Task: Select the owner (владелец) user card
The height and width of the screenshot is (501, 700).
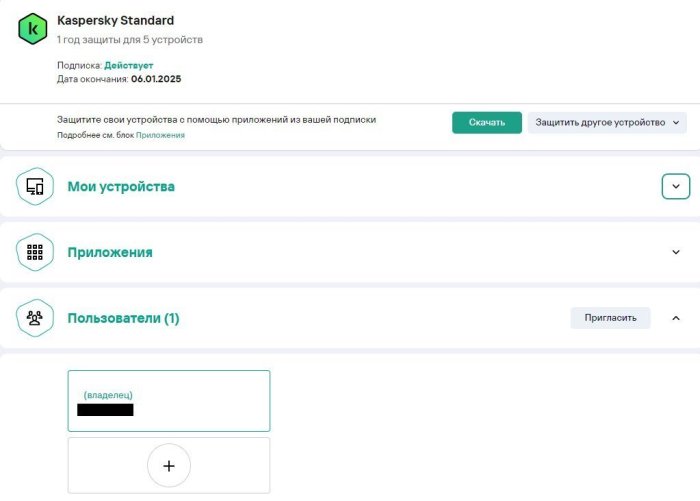Action: [x=169, y=401]
